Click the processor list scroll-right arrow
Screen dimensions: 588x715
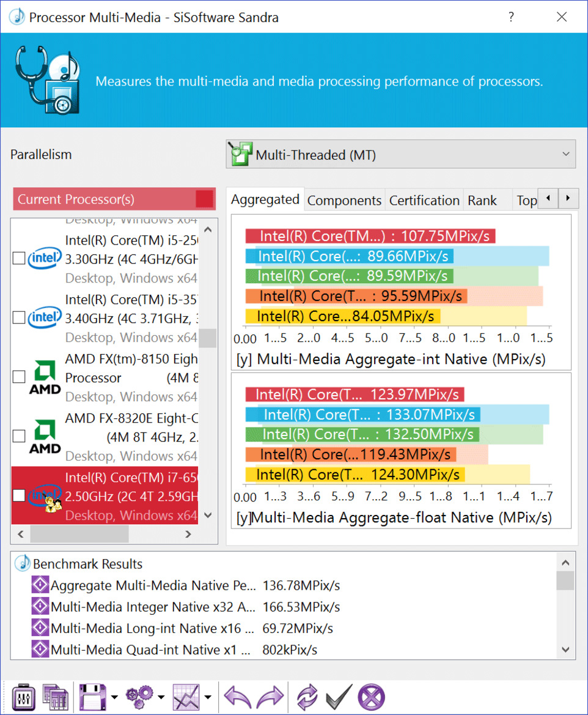click(188, 534)
